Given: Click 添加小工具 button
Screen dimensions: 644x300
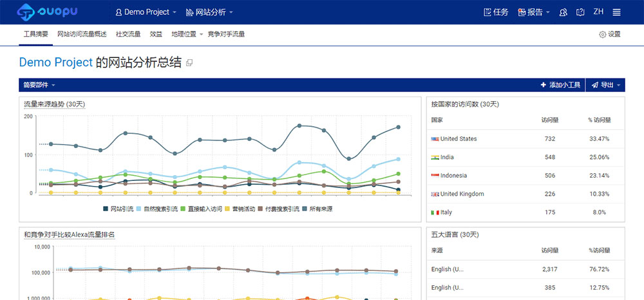Looking at the screenshot, I should point(560,85).
